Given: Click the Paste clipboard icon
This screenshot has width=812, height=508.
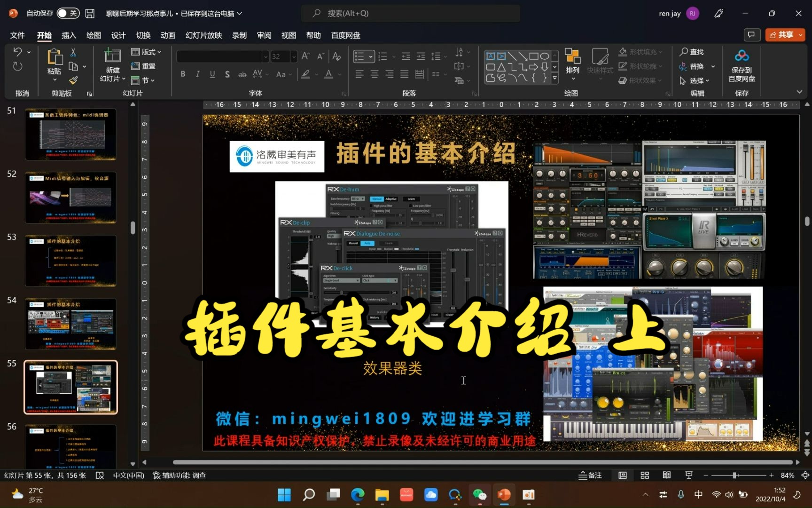Looking at the screenshot, I should click(55, 56).
